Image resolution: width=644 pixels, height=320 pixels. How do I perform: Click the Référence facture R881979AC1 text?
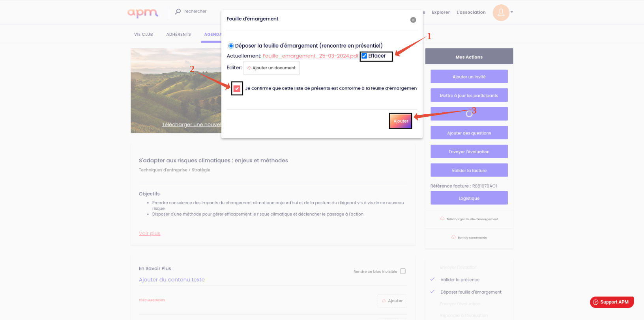click(x=464, y=186)
